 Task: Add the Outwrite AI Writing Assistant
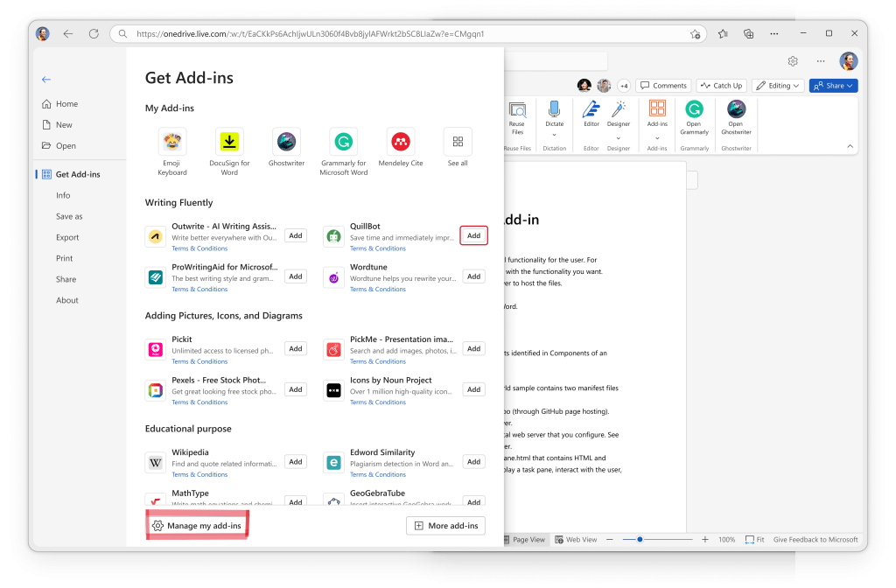[296, 235]
